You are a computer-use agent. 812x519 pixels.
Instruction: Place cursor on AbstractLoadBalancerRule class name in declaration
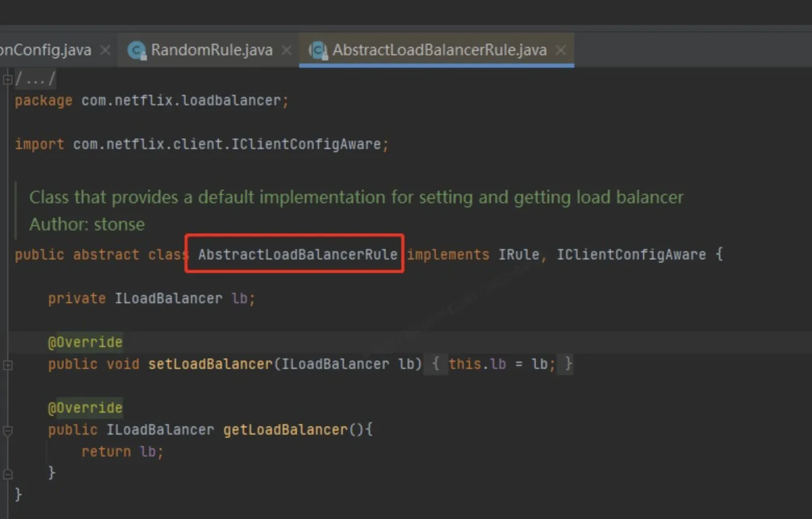pyautogui.click(x=298, y=255)
